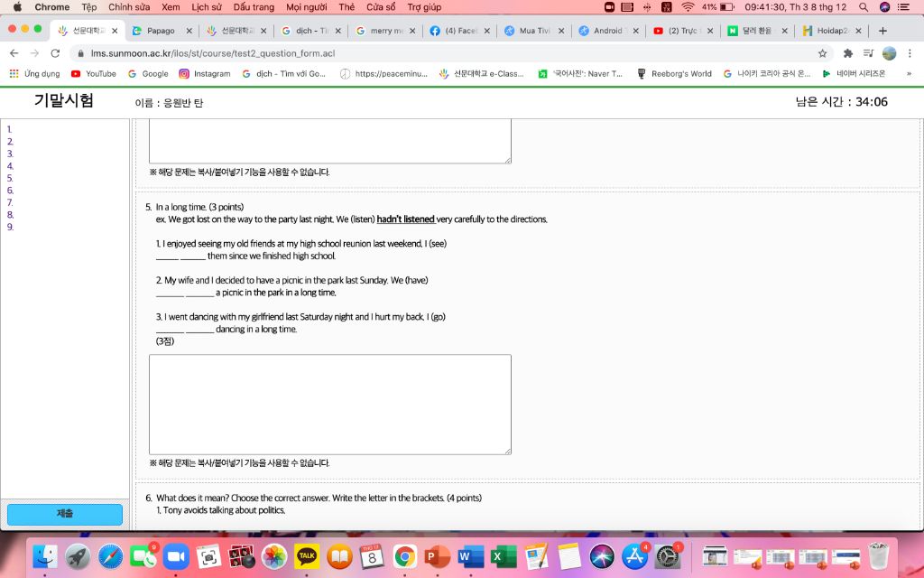The width and height of the screenshot is (924, 578).
Task: Open Chrome three-dot menu
Action: pyautogui.click(x=910, y=53)
